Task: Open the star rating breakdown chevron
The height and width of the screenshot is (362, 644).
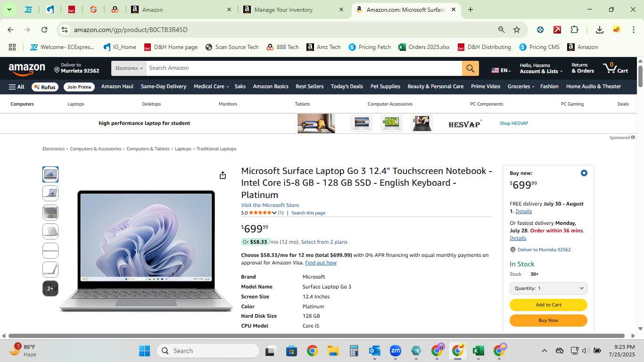Action: point(274,213)
